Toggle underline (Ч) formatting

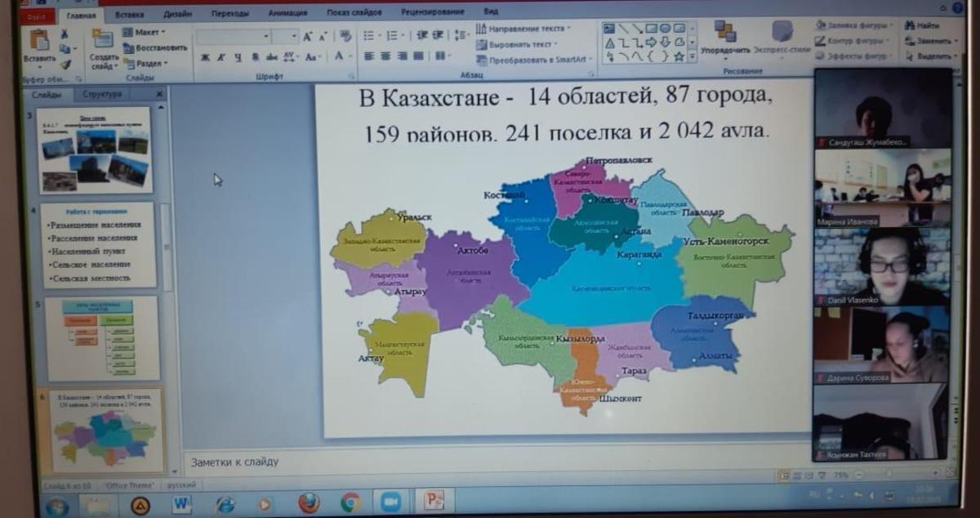click(x=237, y=57)
